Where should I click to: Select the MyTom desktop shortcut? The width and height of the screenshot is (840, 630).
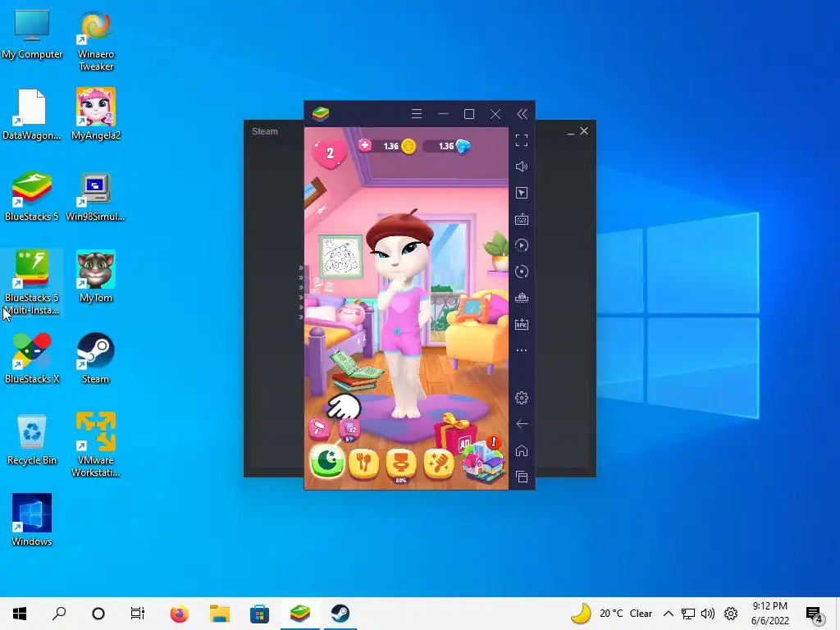coord(95,276)
